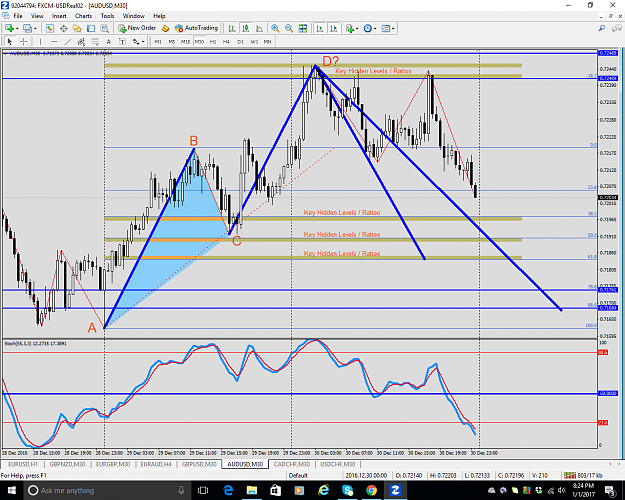Switch timeframe to D1

tap(240, 41)
